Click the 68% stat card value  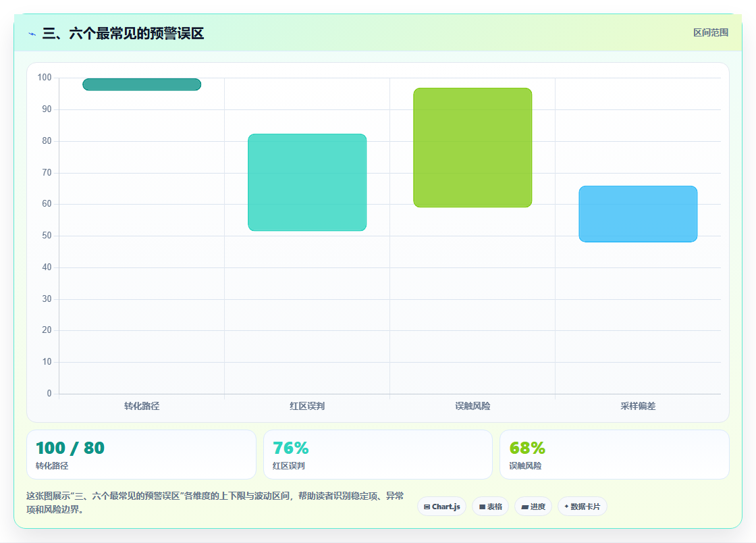527,448
